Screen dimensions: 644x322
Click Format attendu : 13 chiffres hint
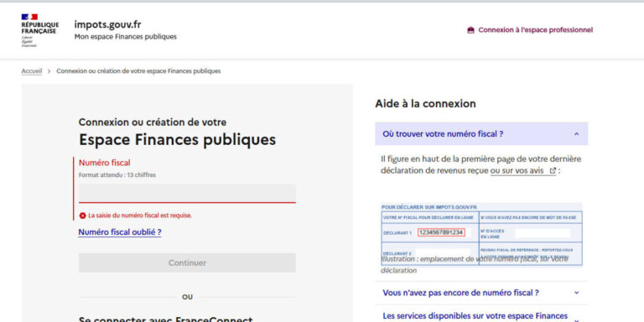pos(117,175)
